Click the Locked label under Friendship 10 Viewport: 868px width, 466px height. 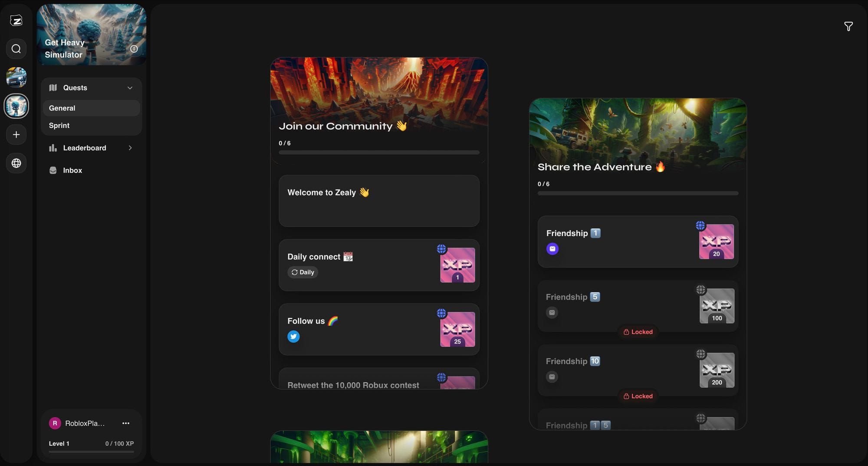pyautogui.click(x=638, y=396)
